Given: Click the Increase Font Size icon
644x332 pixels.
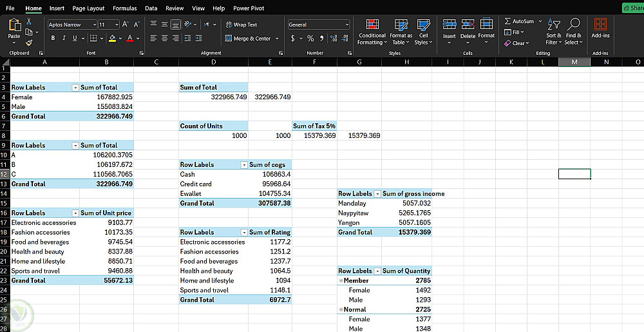Looking at the screenshot, I should (x=125, y=24).
